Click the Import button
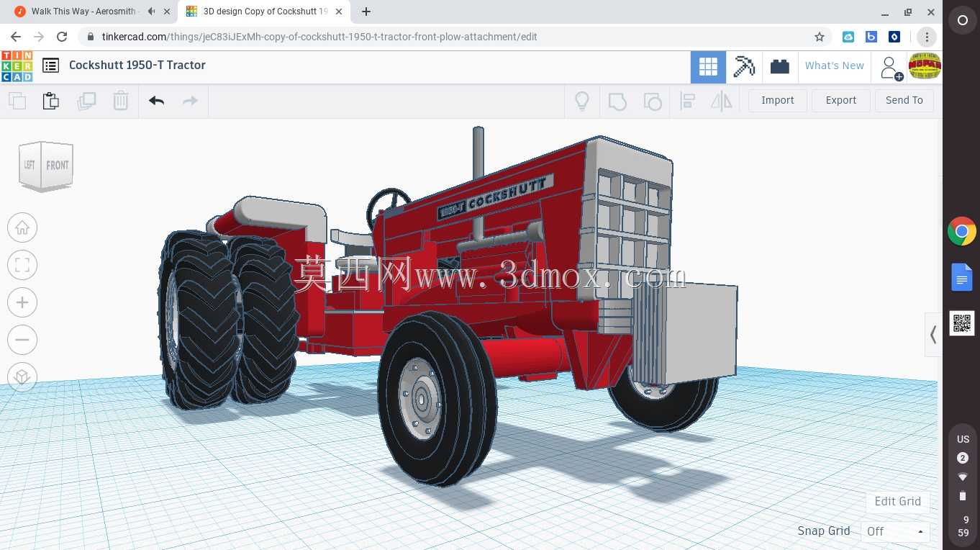This screenshot has width=980, height=550. [x=778, y=101]
